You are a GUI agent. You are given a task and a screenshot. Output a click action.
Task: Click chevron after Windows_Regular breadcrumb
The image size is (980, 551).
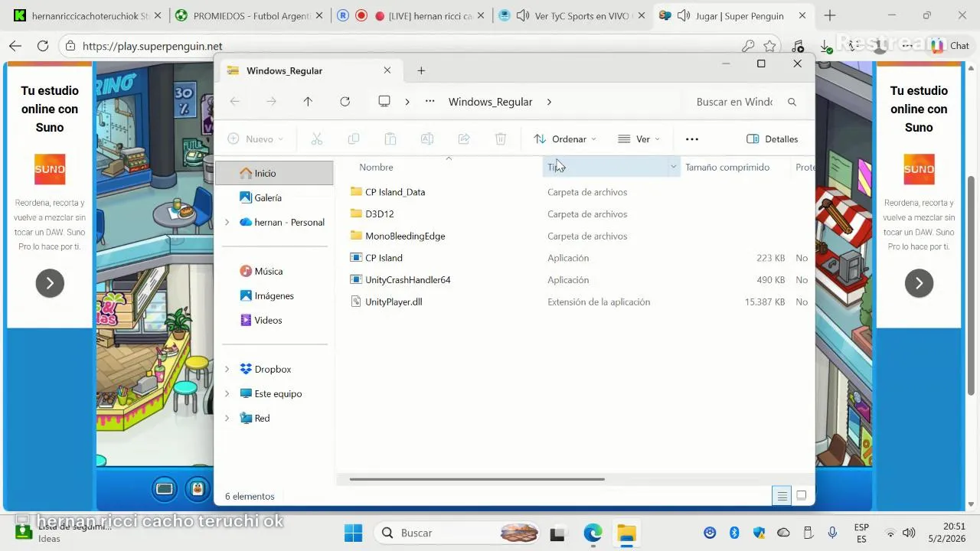[549, 102]
